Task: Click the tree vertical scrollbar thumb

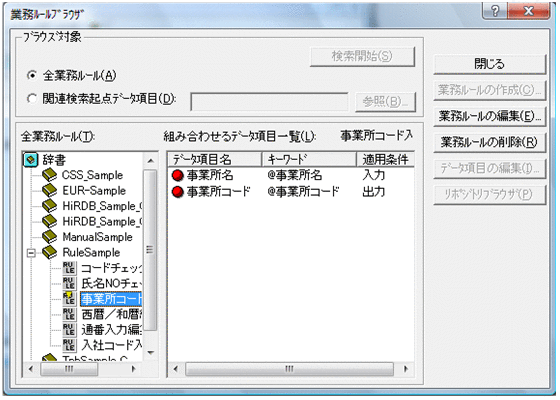Action: [150, 250]
